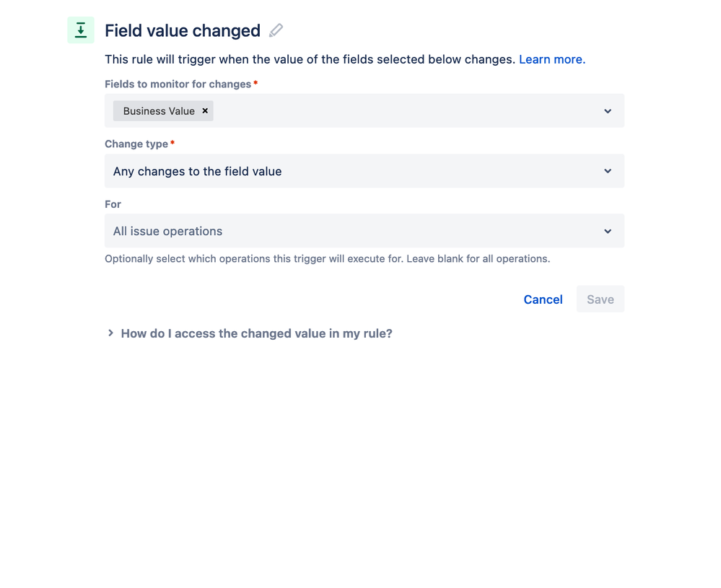Click the chevron in the Fields to monitor box
721x588 pixels.
(608, 111)
